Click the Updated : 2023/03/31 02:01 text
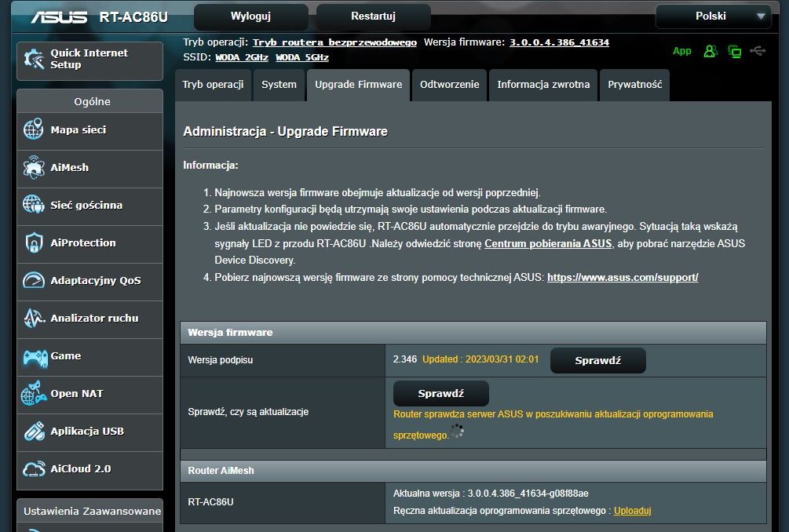 click(480, 359)
